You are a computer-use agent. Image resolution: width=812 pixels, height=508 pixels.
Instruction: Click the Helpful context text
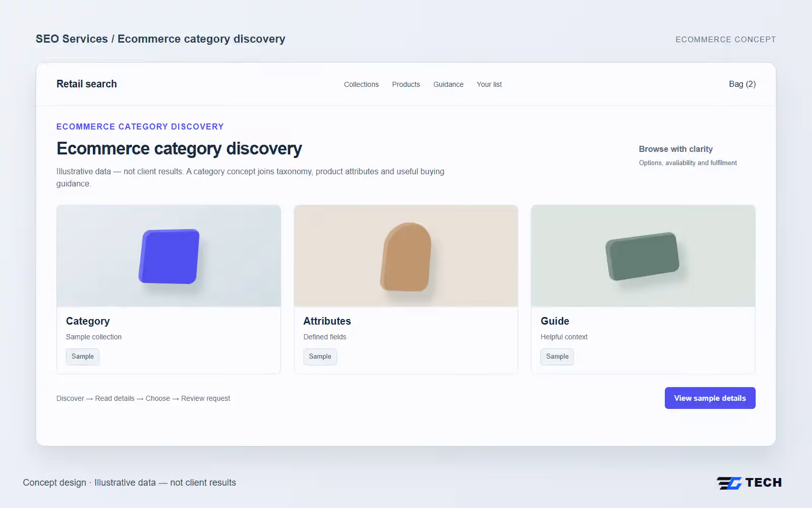tap(564, 337)
